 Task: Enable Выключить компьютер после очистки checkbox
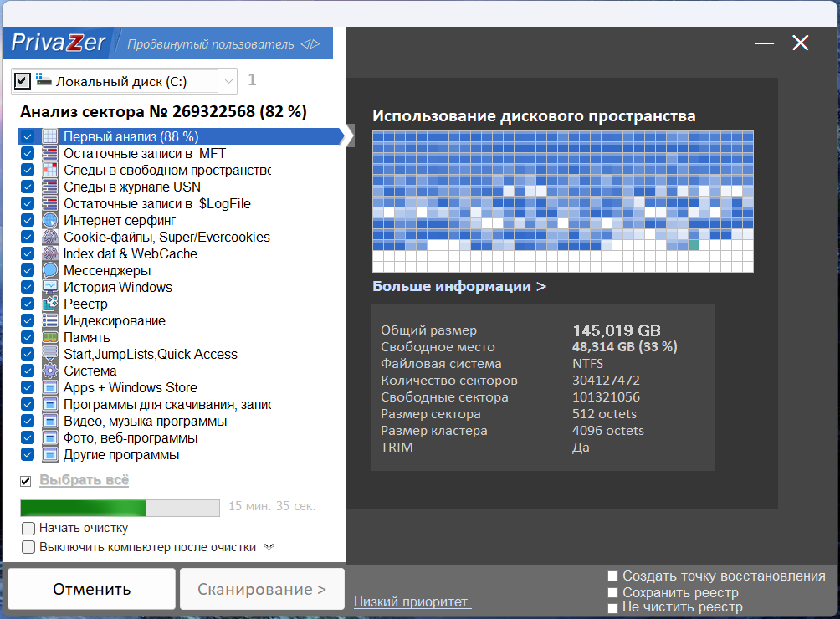[x=28, y=547]
